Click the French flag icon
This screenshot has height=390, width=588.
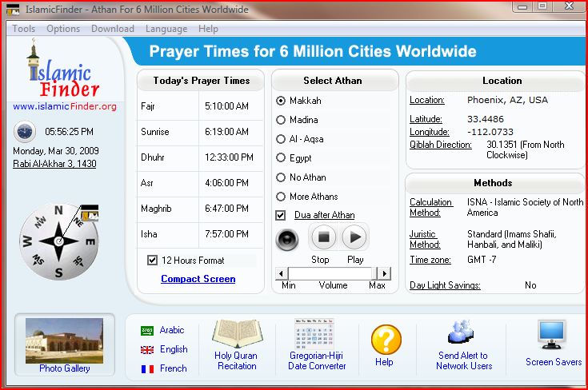147,369
